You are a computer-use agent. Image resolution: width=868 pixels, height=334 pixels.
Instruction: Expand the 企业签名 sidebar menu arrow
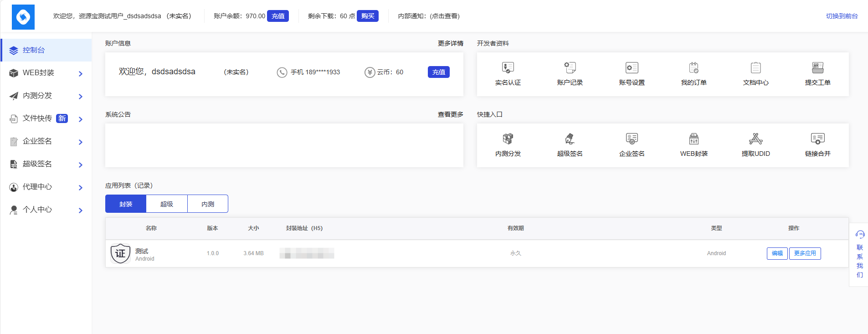pyautogui.click(x=81, y=142)
